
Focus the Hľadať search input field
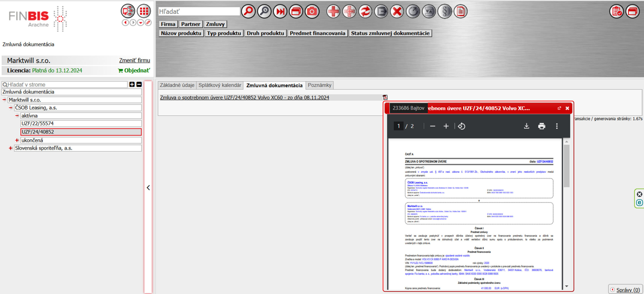click(x=199, y=11)
